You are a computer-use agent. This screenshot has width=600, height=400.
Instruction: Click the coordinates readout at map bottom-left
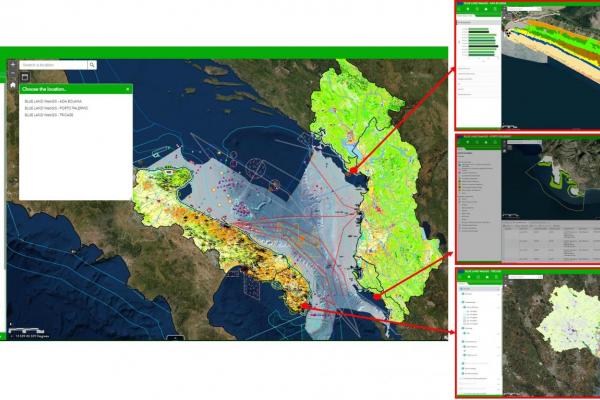coord(32,336)
